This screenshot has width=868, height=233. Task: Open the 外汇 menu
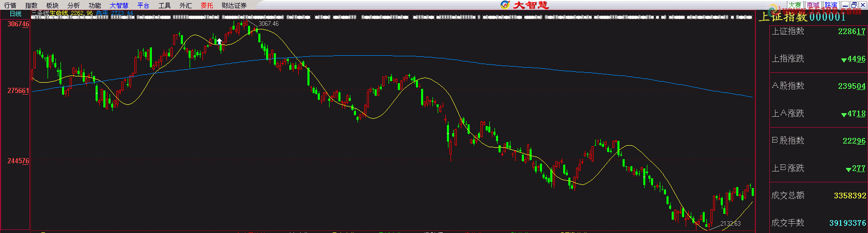[x=186, y=5]
